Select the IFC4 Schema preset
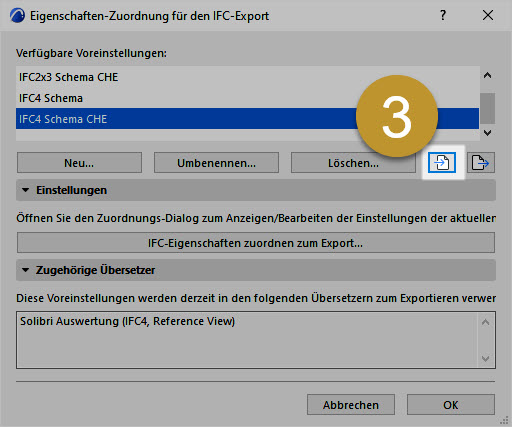Image resolution: width=512 pixels, height=427 pixels. tap(247, 98)
